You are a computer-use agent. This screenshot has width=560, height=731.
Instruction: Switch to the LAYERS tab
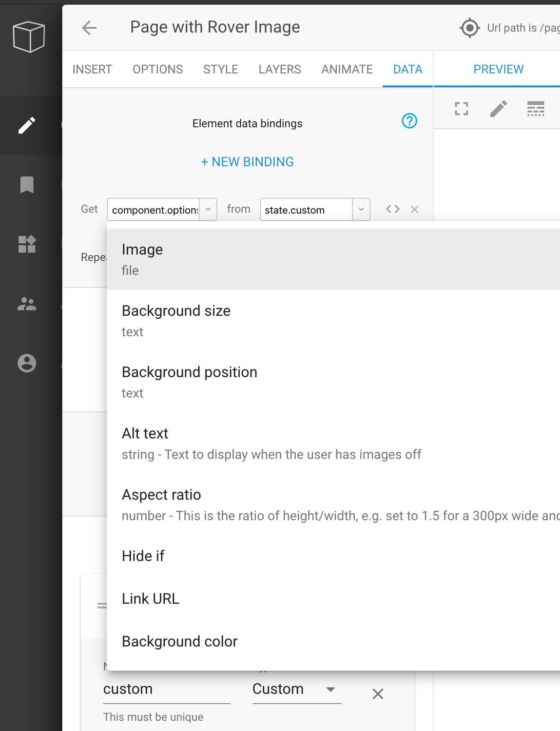click(x=279, y=69)
